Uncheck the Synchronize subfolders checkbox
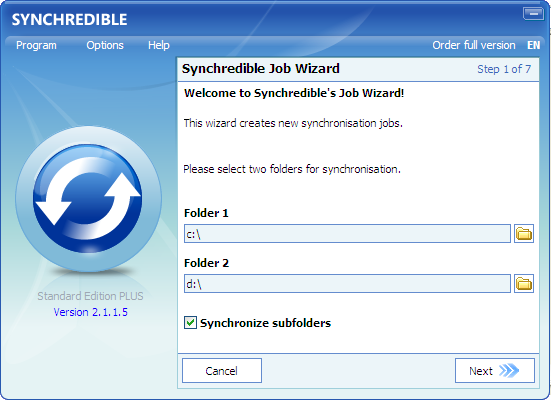Image resolution: width=551 pixels, height=400 pixels. pos(190,322)
